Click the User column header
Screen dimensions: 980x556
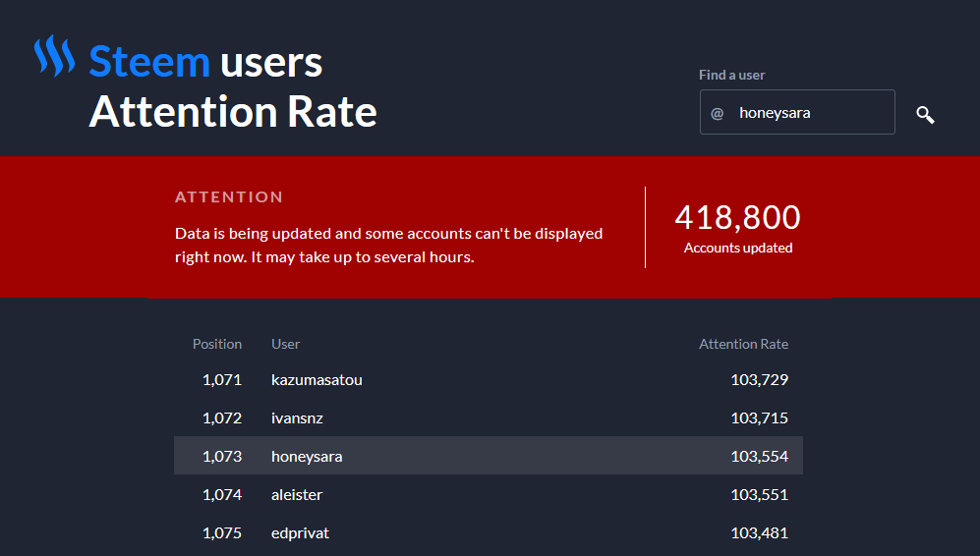pyautogui.click(x=285, y=344)
